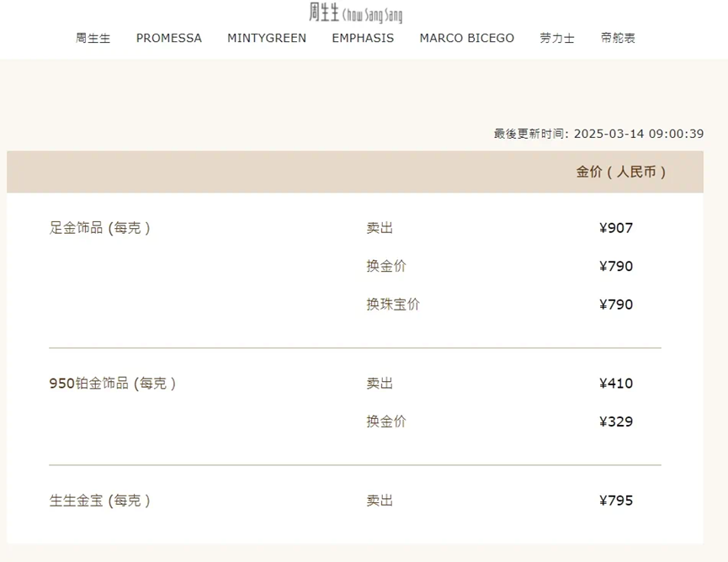This screenshot has height=562, width=728.
Task: Select MINTYGREEN in the top navigation
Action: click(x=267, y=38)
